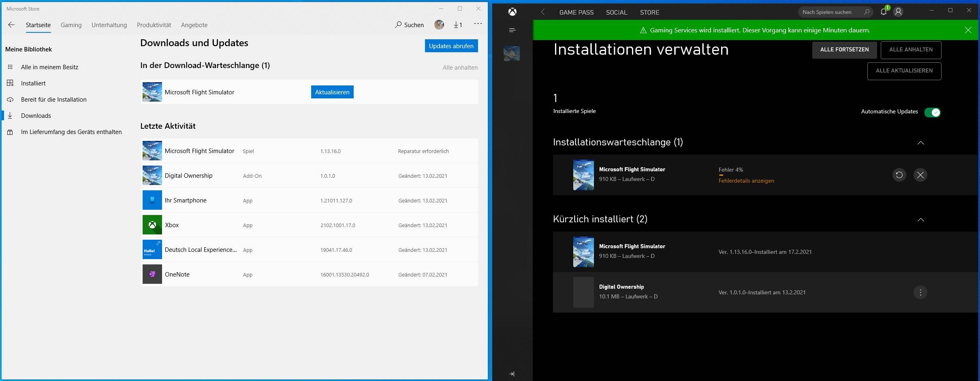The height and width of the screenshot is (381, 980).
Task: Click the Ihr Smartphone app icon
Action: [152, 200]
